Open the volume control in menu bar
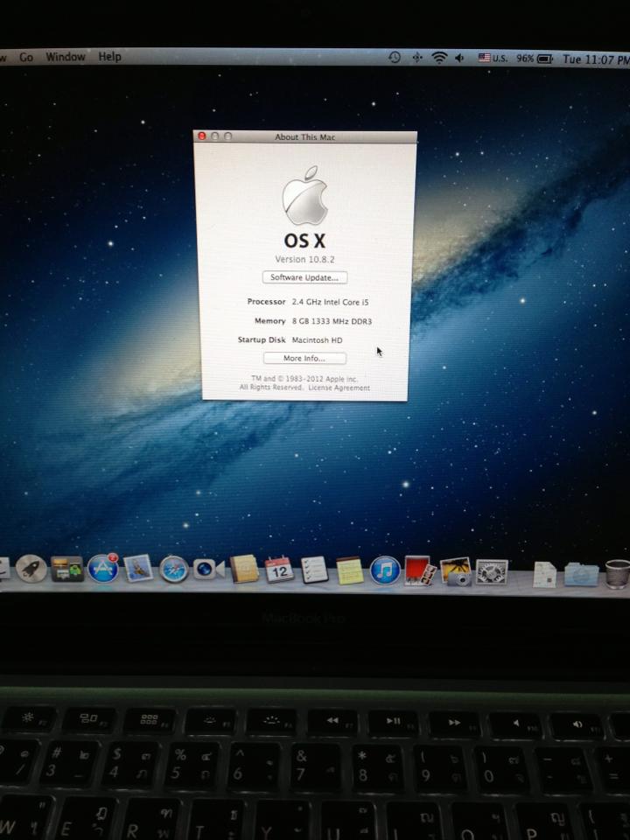The height and width of the screenshot is (840, 630). point(459,58)
